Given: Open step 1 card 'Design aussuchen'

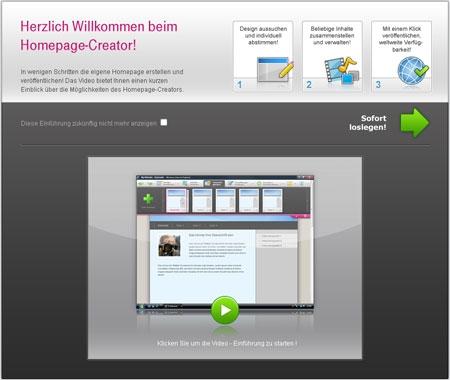Looking at the screenshot, I should [x=263, y=56].
